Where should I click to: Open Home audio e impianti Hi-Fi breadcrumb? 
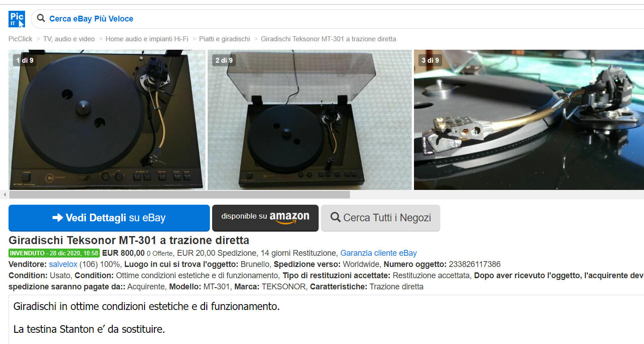click(147, 39)
